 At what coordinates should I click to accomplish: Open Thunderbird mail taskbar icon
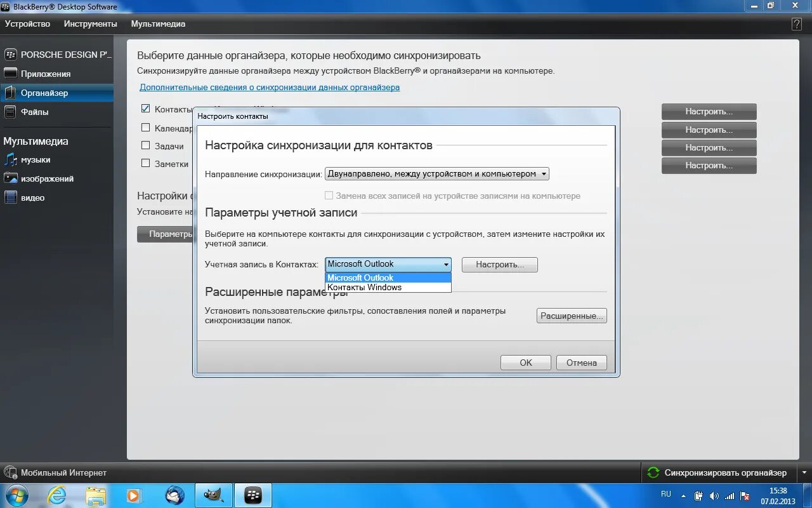tap(174, 495)
